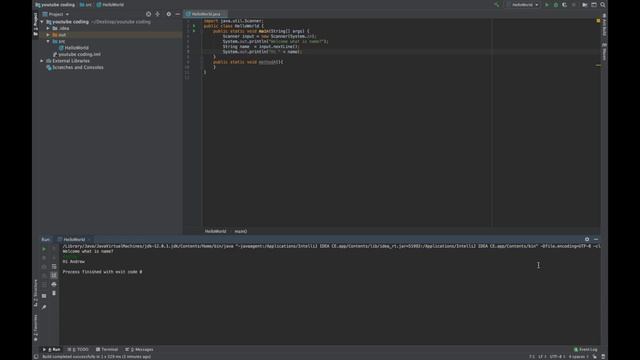Toggle the Favorites side tab

pos(36,328)
